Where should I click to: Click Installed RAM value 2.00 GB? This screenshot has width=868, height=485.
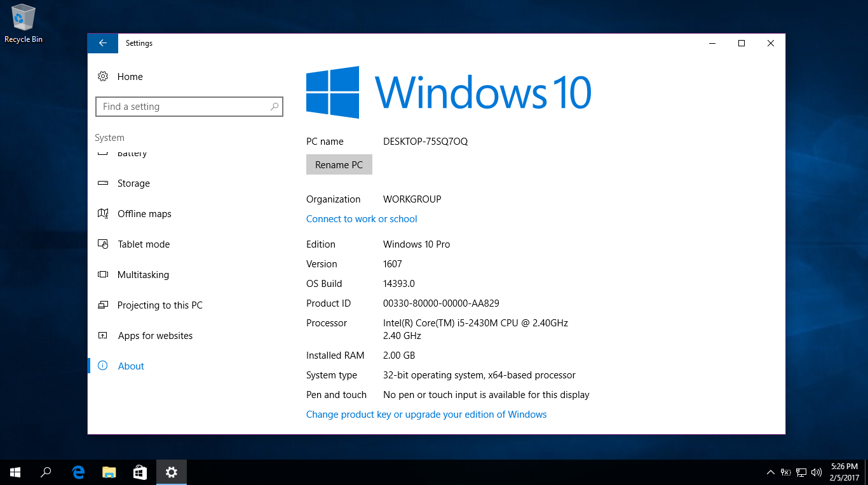[x=399, y=355]
